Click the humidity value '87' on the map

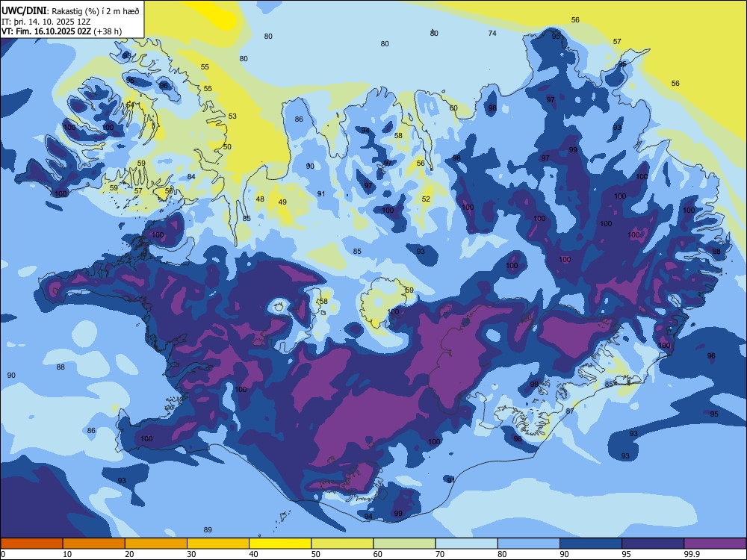[570, 411]
